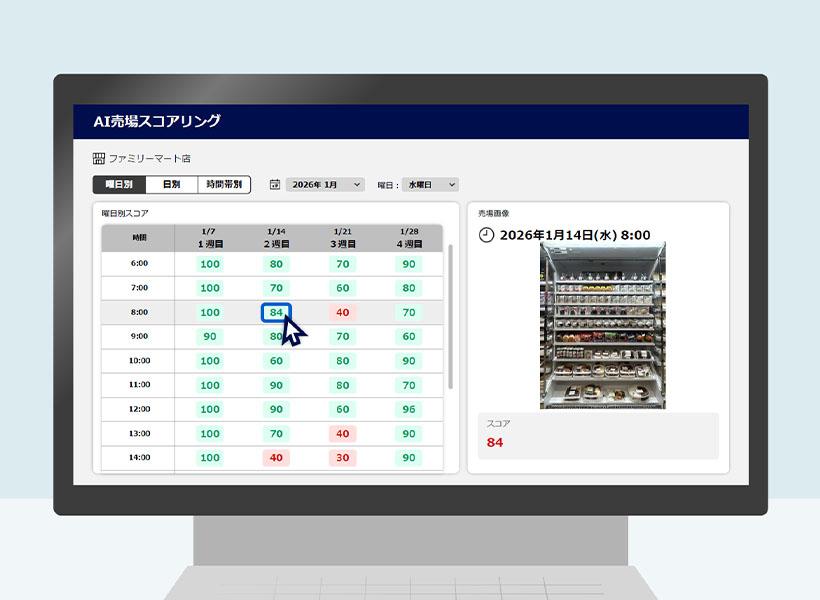Click the store icon beside ファミリーマート店
Screen dimensions: 820x600
coord(99,157)
